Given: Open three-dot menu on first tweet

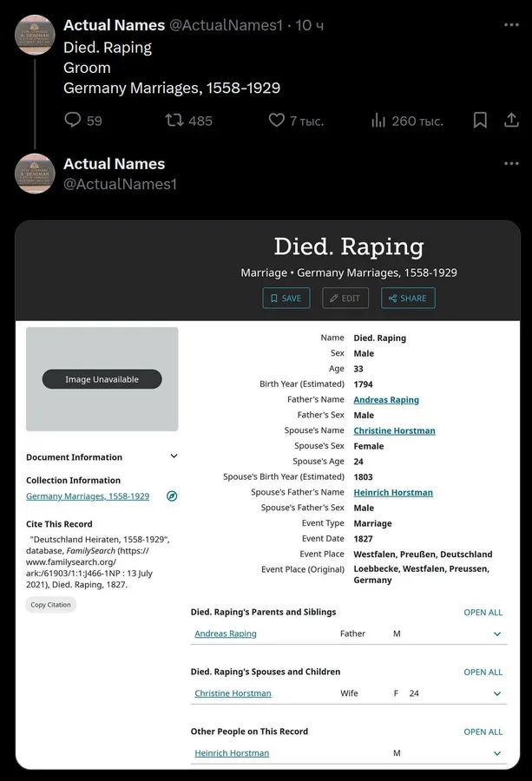Looking at the screenshot, I should (x=511, y=24).
